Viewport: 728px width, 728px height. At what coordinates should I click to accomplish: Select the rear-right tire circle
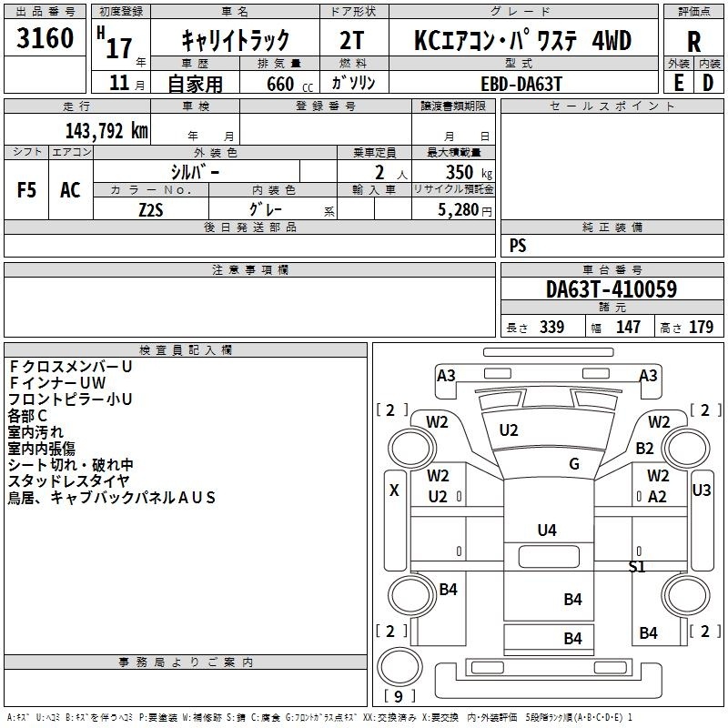point(685,595)
